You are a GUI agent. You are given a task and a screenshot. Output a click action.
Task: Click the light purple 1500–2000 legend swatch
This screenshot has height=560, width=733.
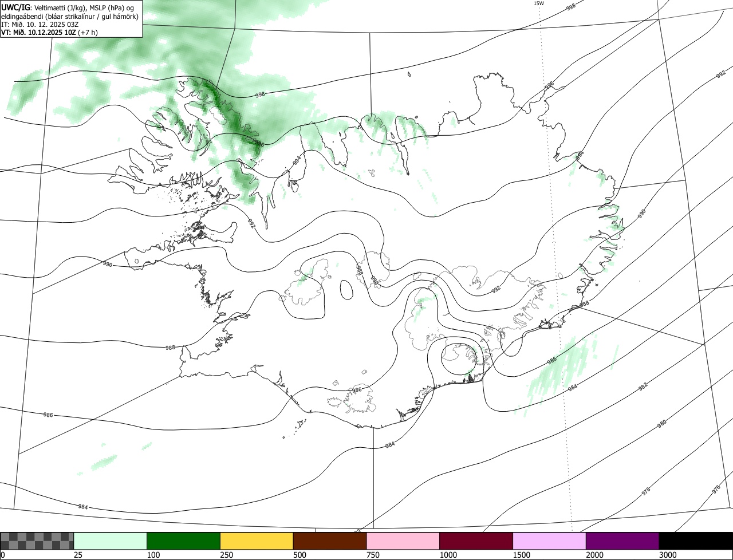tap(550, 541)
